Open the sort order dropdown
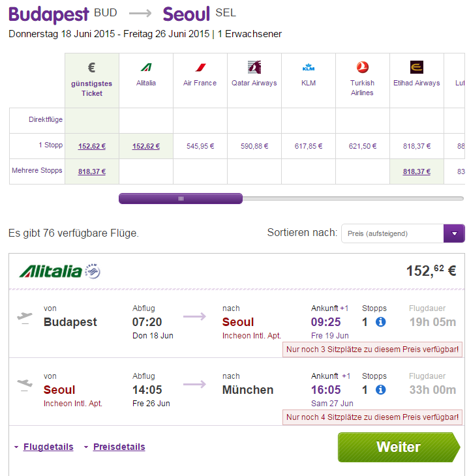Image resolution: width=469 pixels, height=476 pixels. click(453, 233)
